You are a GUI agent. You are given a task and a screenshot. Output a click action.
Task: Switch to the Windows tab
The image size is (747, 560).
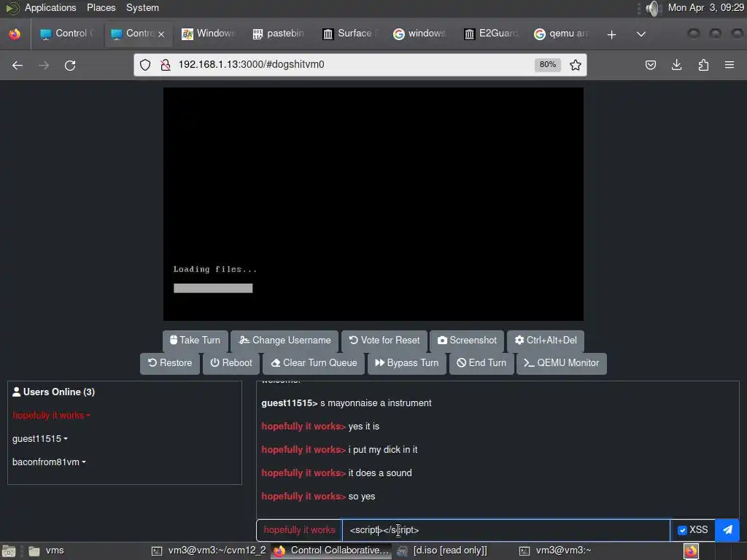point(209,34)
